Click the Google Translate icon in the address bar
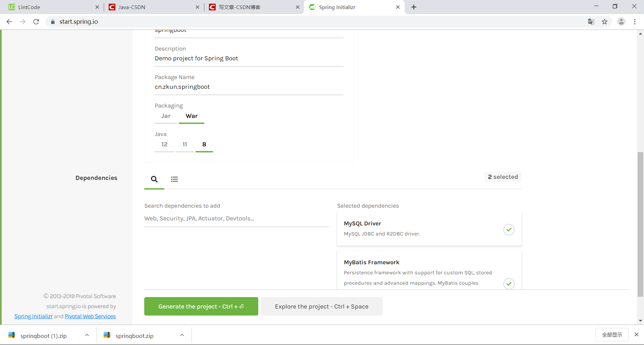Viewport: 644px width, 345px height. click(x=591, y=22)
